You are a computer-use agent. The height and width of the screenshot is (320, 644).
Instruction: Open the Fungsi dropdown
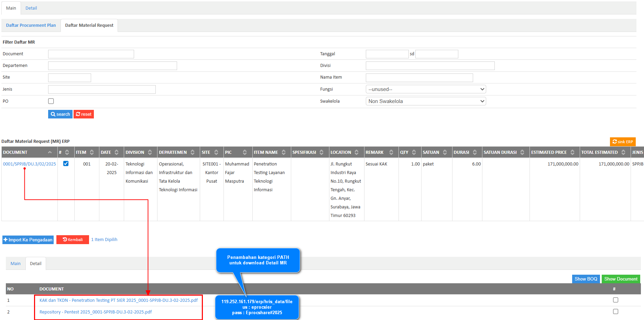[426, 89]
